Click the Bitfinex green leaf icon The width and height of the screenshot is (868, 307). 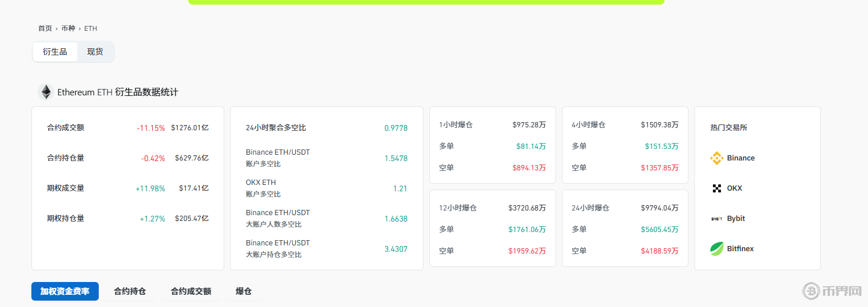point(716,249)
